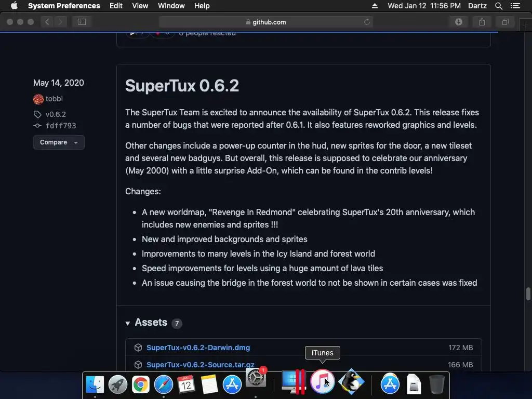Launch Launchpad rocket icon in Dock
Screen dimensions: 532x399
(118, 384)
